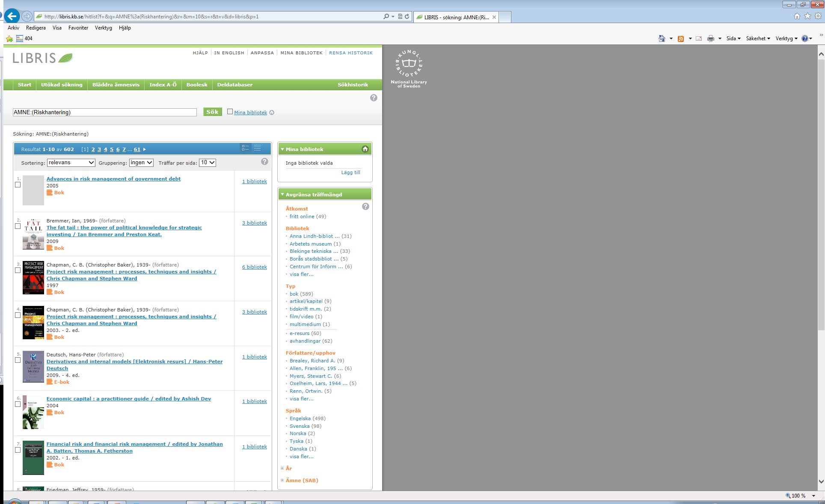
Task: Click the add-to-favorites-bar star icon
Action: click(9, 39)
